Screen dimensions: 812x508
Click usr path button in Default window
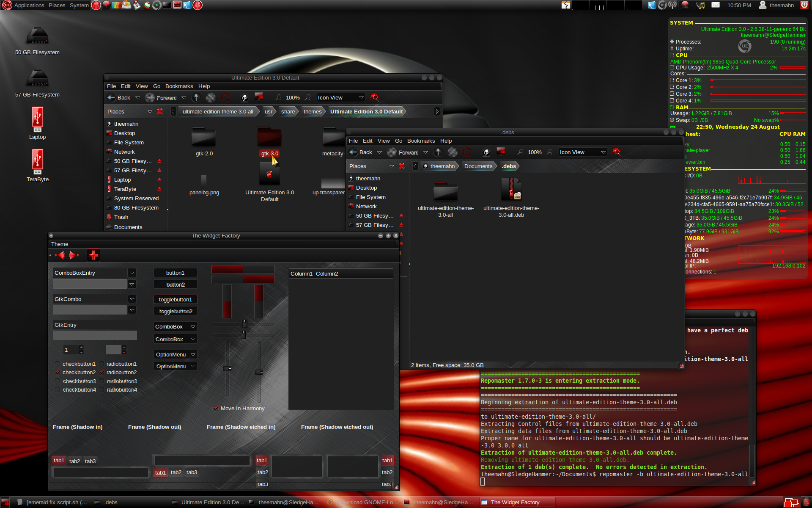tap(269, 111)
